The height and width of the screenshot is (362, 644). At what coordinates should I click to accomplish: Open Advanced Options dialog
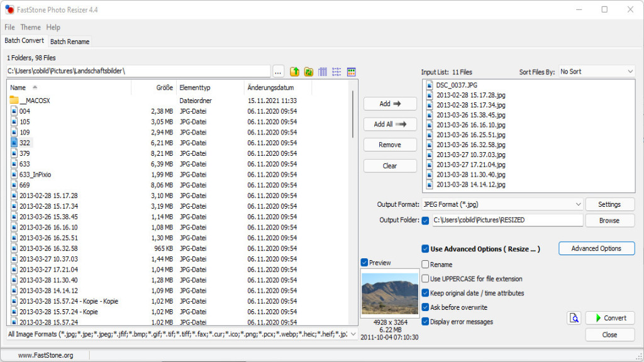point(596,248)
